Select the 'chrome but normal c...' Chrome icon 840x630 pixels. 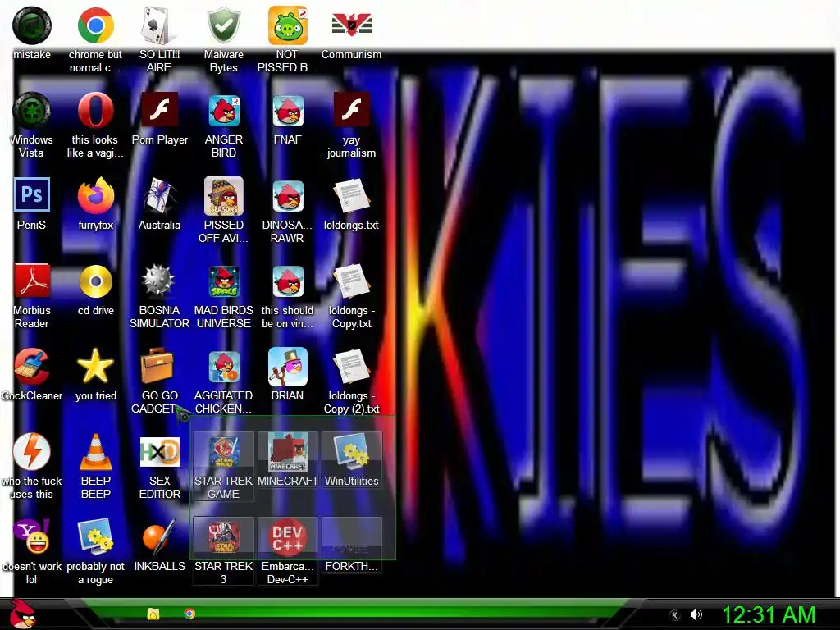[95, 25]
